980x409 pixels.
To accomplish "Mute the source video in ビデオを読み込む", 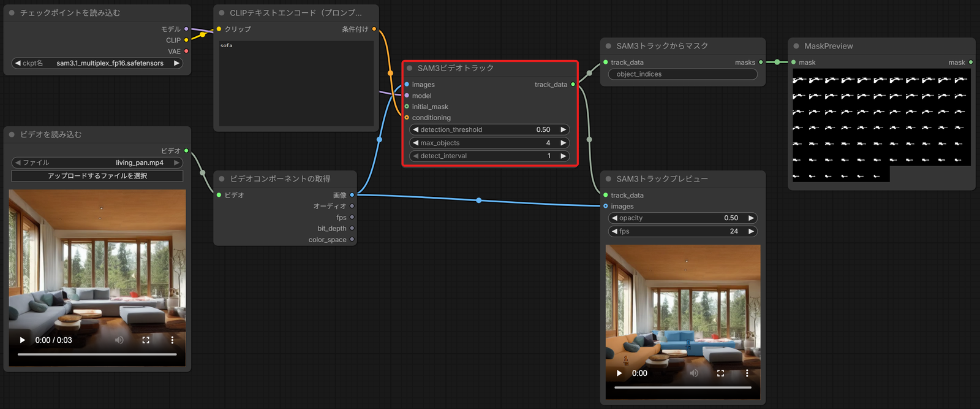I will pos(119,340).
